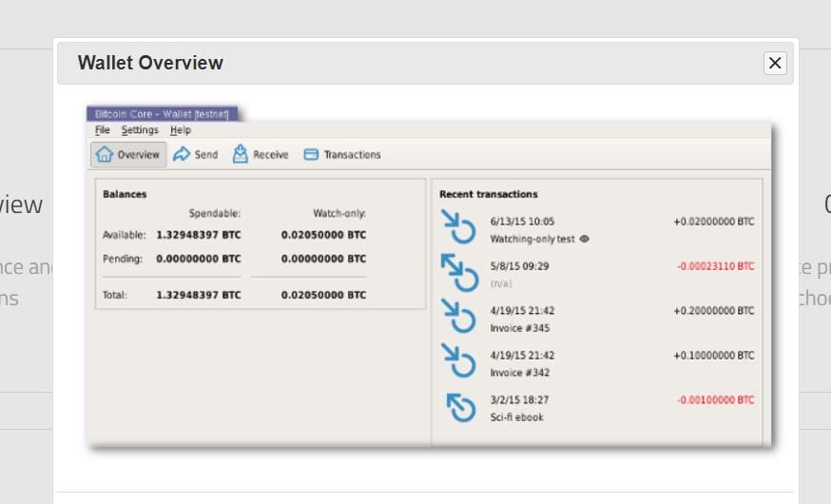Close the Wallet Overview dialog
Viewport: 831px width, 504px height.
(x=775, y=64)
